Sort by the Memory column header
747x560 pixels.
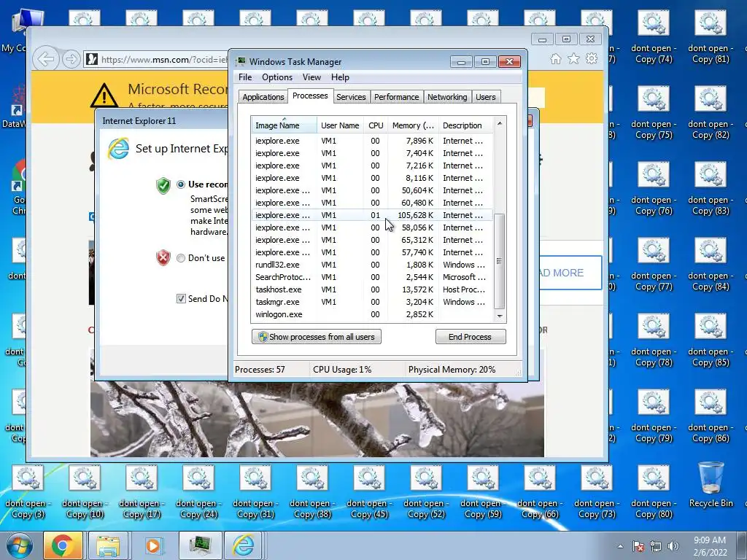coord(413,125)
